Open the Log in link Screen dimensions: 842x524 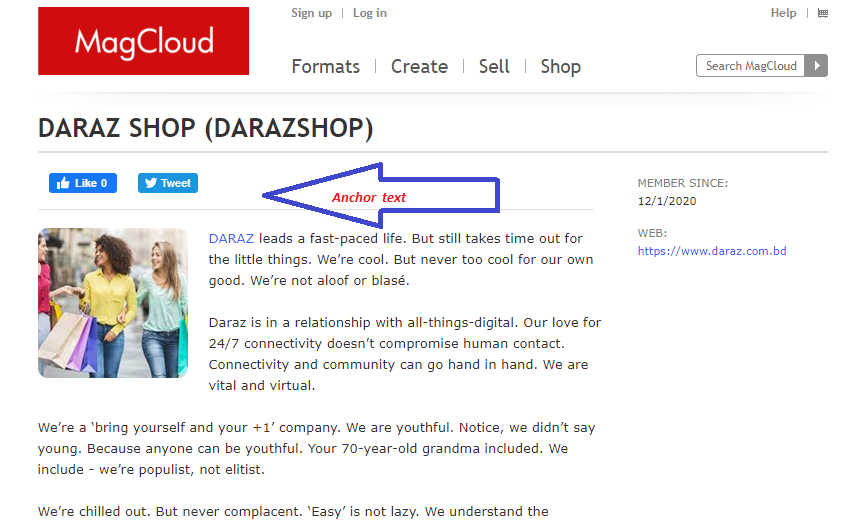(369, 13)
